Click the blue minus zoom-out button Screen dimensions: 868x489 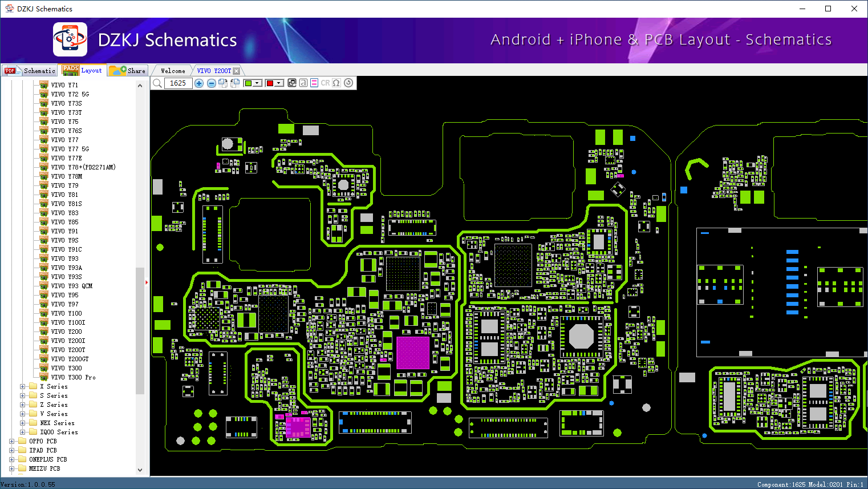[212, 83]
